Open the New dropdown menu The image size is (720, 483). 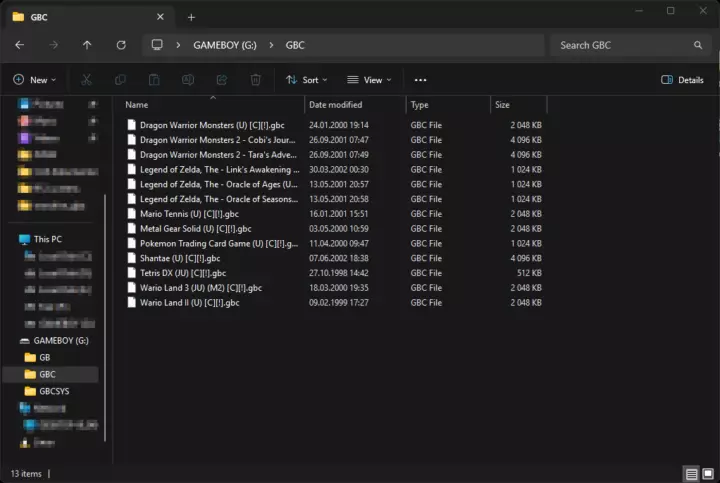pyautogui.click(x=34, y=80)
